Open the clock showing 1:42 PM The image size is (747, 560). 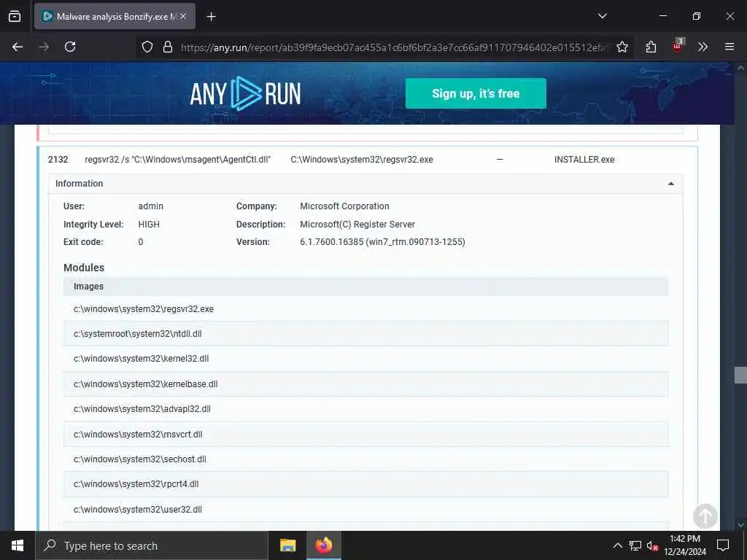(x=685, y=545)
